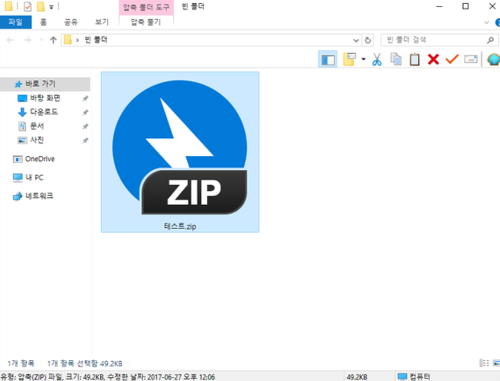Screen dimensions: 500x381
Task: Open 문서 in the sidebar
Action: click(37, 126)
